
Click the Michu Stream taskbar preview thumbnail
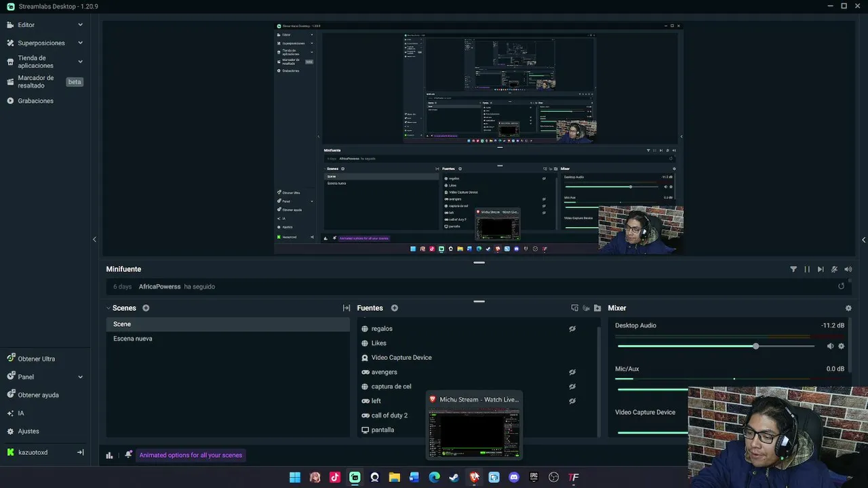tap(474, 426)
